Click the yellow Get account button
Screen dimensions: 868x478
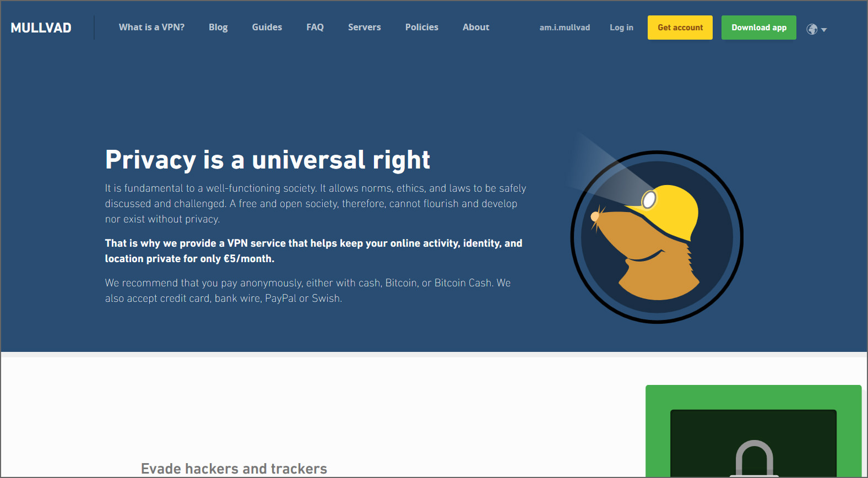click(680, 28)
